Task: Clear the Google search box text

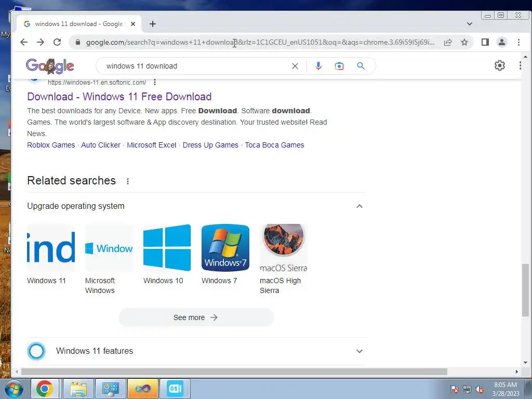Action: click(295, 66)
